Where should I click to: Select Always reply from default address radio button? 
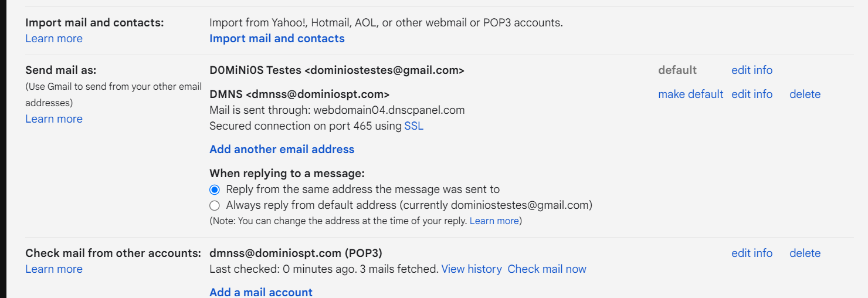coord(215,205)
